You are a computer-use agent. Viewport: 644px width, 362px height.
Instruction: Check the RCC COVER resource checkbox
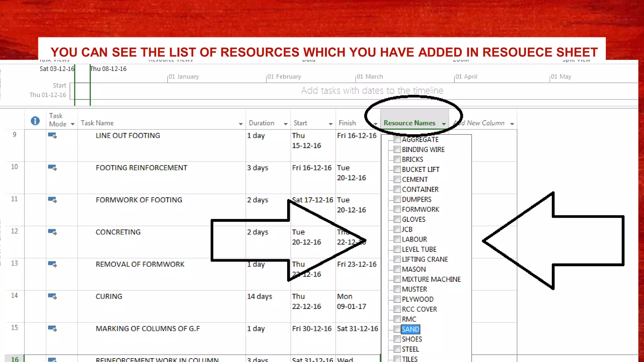[397, 309]
